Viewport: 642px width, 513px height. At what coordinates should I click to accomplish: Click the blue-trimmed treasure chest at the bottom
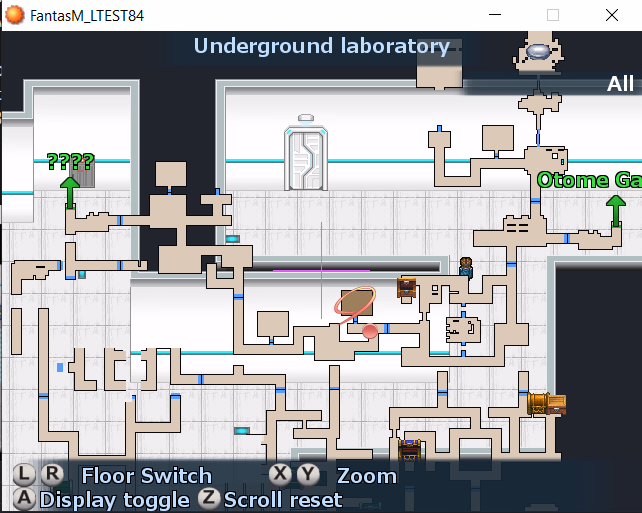[409, 449]
